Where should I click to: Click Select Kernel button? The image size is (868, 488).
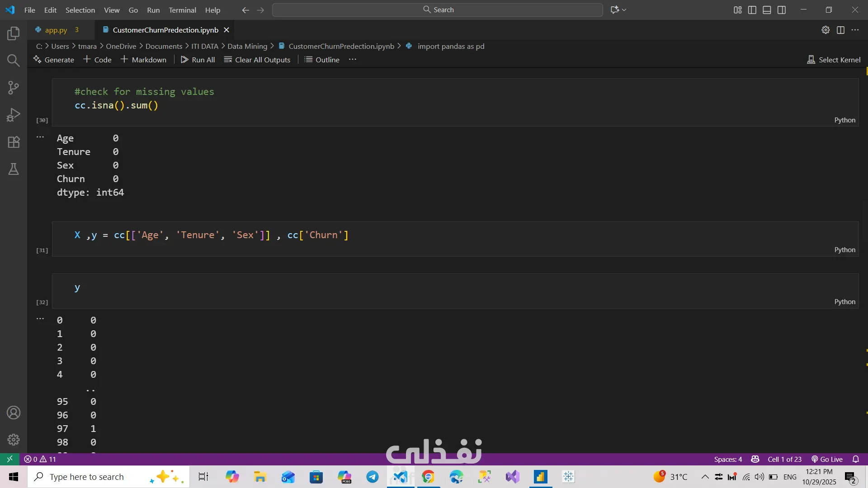[x=834, y=60]
